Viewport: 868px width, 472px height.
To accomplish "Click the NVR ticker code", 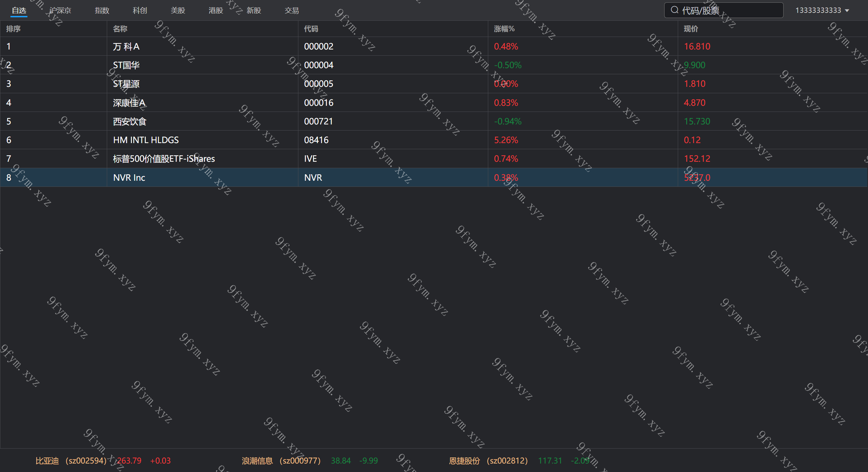I will [x=313, y=178].
